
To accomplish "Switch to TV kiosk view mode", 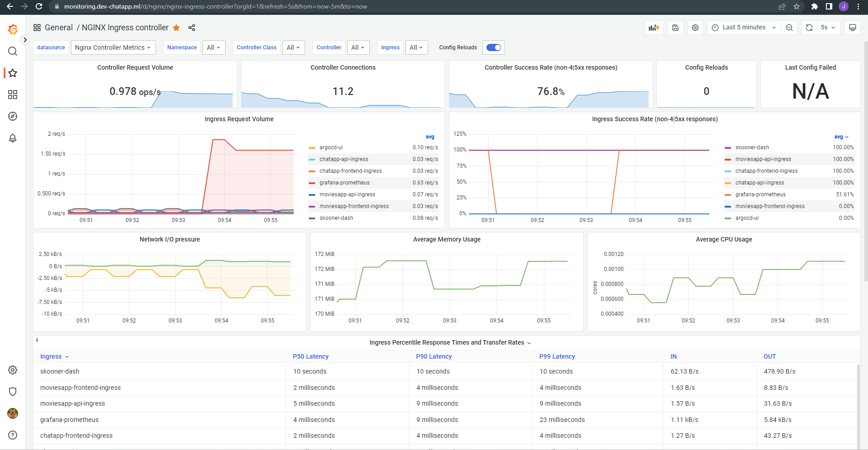I will [853, 28].
